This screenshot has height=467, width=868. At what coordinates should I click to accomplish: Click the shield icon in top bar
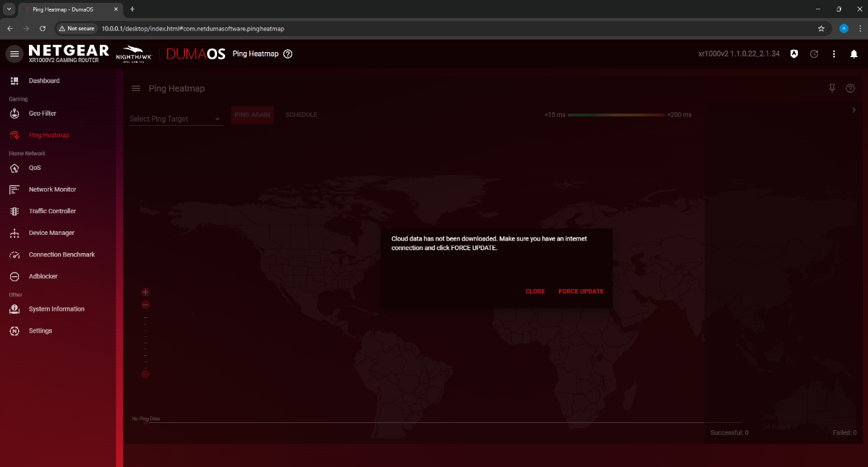point(794,54)
